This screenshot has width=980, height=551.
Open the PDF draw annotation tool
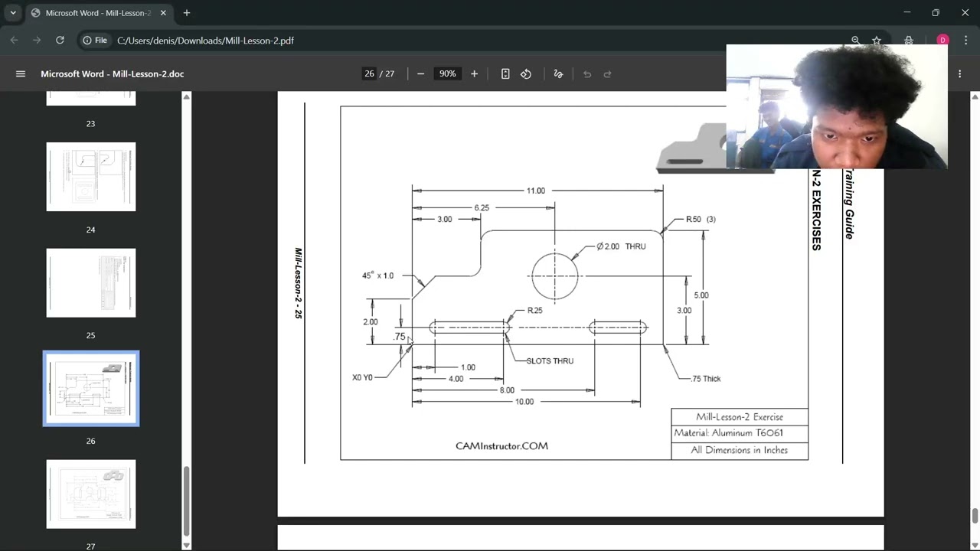tap(558, 74)
